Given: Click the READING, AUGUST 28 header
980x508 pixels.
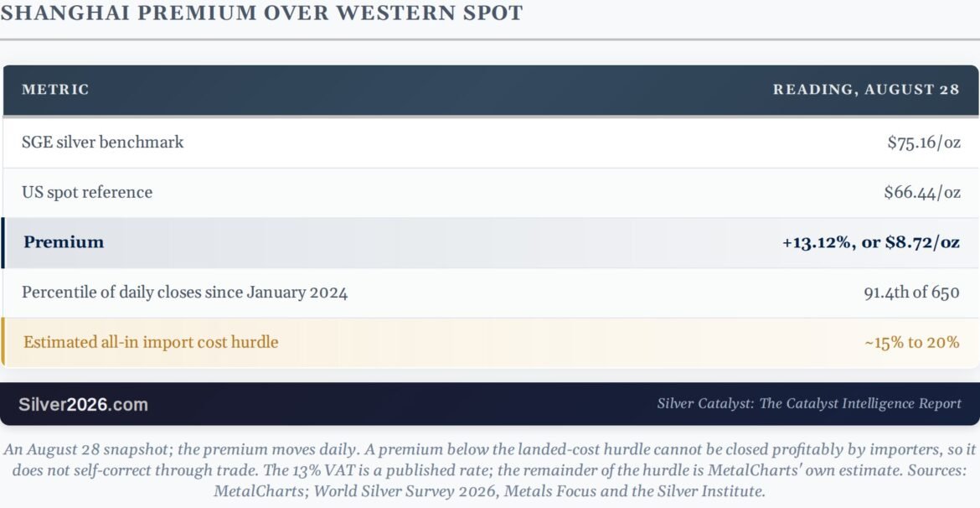Looking at the screenshot, I should coord(865,90).
